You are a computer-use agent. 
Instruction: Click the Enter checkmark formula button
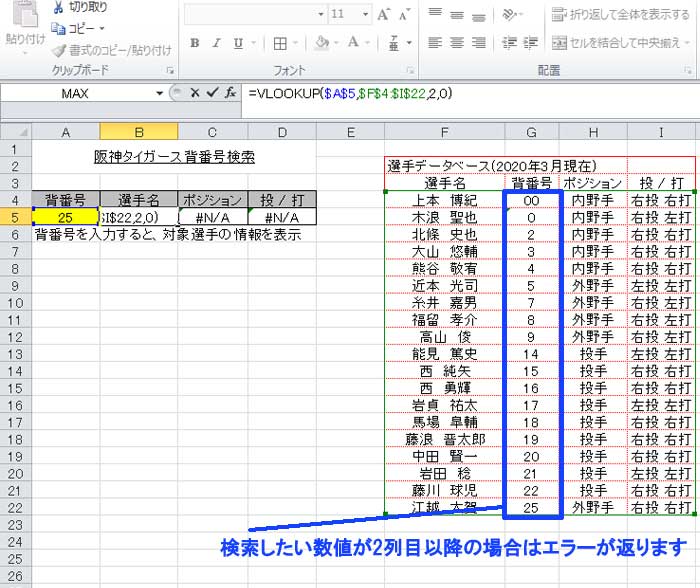[x=212, y=93]
